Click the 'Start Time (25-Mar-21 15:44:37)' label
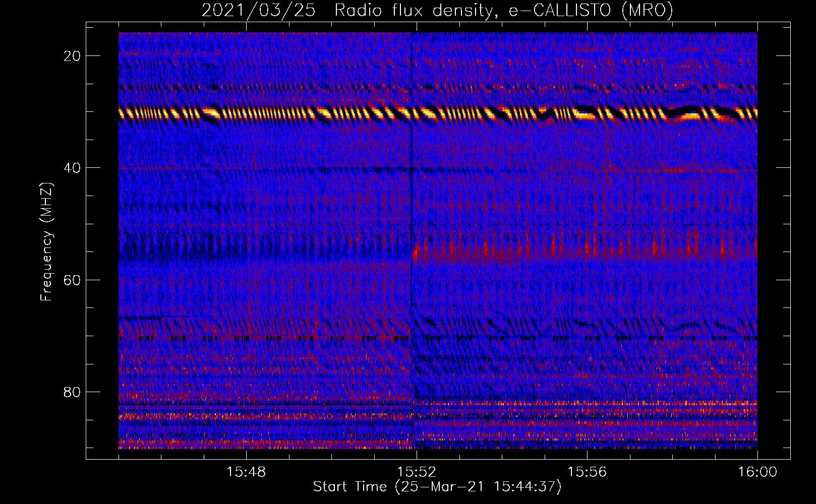816x504 pixels. click(x=437, y=487)
